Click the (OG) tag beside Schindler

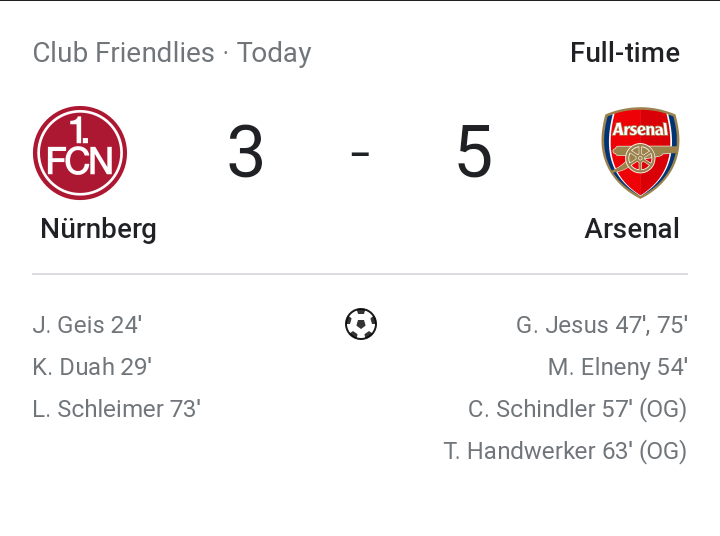click(x=663, y=409)
